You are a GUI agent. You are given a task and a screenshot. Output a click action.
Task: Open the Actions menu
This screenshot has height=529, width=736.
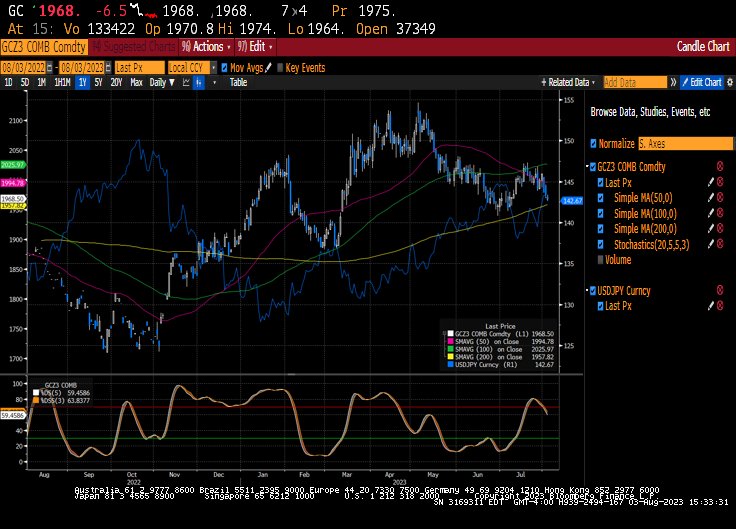point(207,46)
